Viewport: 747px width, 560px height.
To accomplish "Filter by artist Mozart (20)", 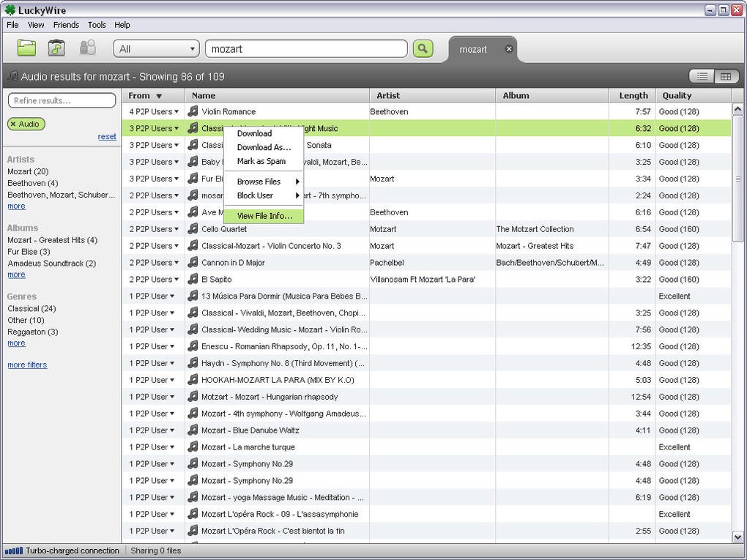I will pyautogui.click(x=28, y=171).
